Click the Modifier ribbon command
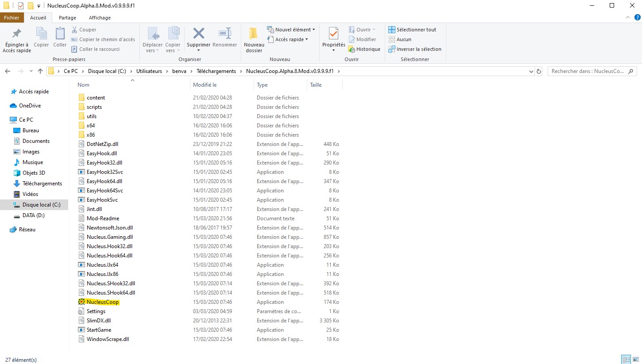Image resolution: width=642 pixels, height=364 pixels. [x=362, y=39]
